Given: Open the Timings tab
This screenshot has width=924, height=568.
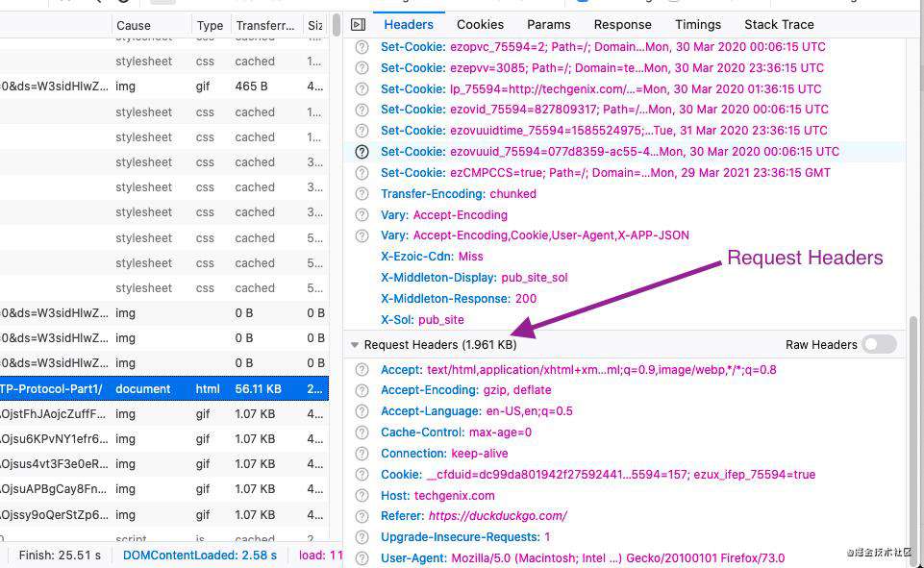Looking at the screenshot, I should (698, 25).
